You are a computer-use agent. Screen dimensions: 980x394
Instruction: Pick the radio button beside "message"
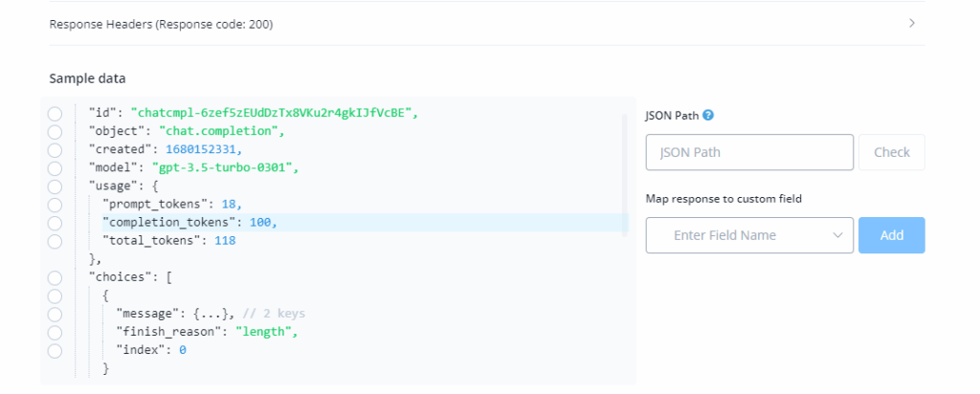(x=55, y=314)
